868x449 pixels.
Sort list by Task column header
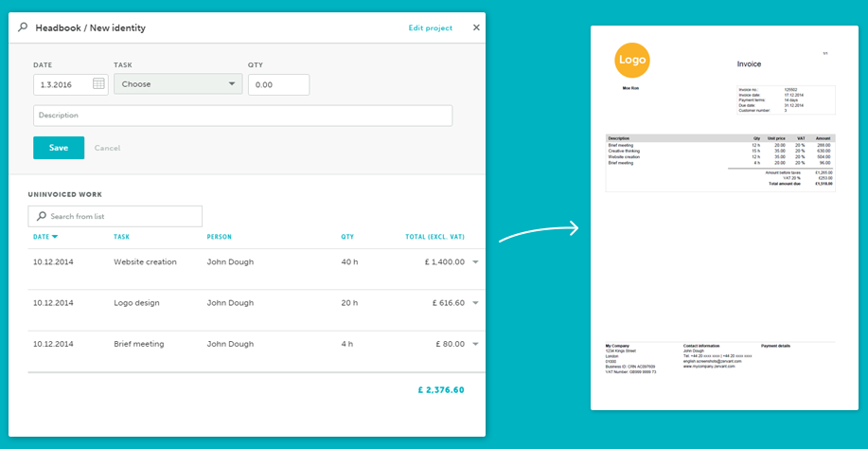[122, 237]
